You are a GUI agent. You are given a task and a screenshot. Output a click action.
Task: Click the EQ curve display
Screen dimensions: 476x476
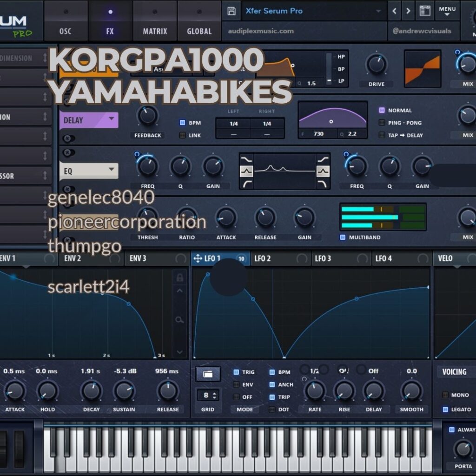click(284, 170)
